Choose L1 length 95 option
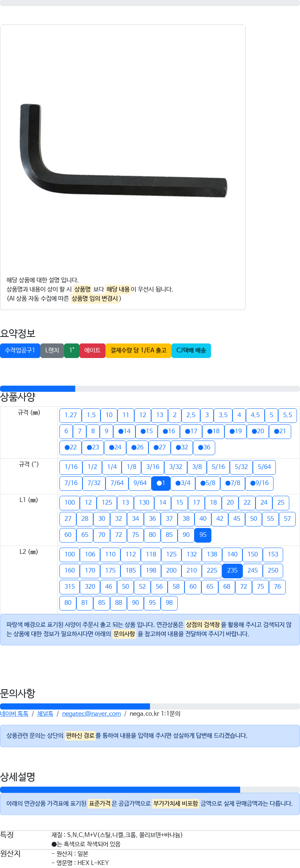Image resolution: width=300 pixels, height=868 pixels. (x=203, y=535)
